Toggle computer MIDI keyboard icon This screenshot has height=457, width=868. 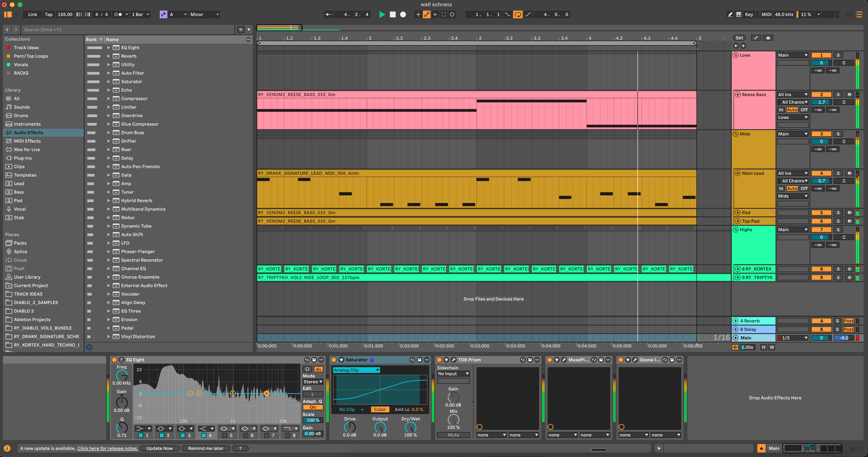tap(739, 15)
